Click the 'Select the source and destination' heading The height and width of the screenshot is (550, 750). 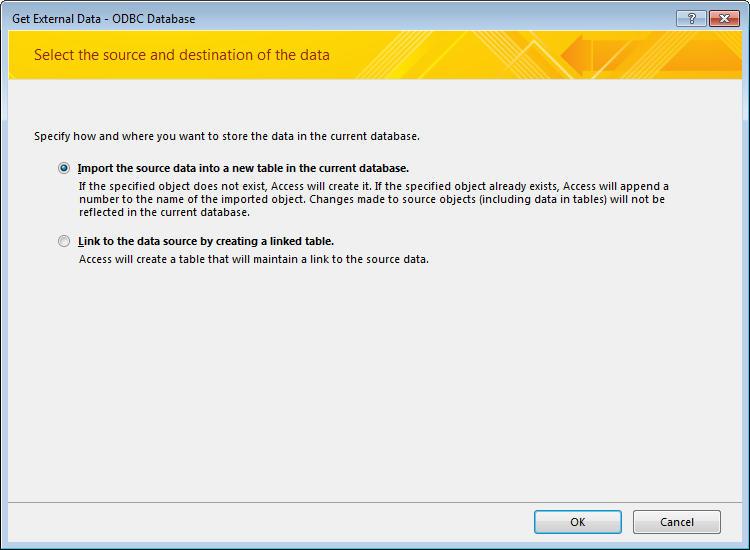182,55
